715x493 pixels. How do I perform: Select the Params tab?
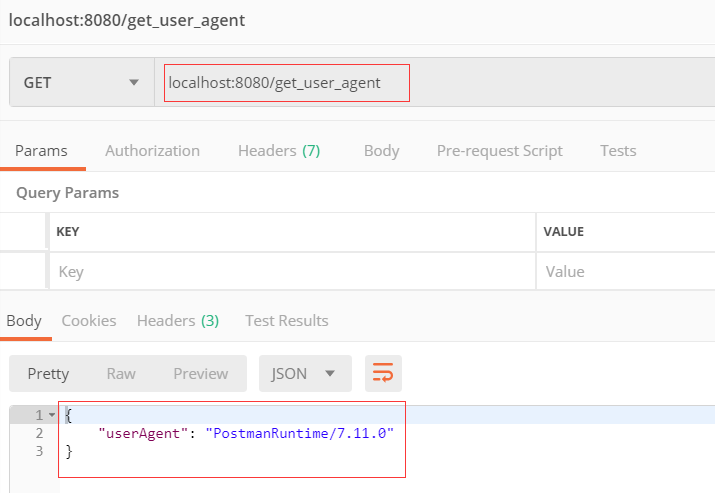pos(41,151)
